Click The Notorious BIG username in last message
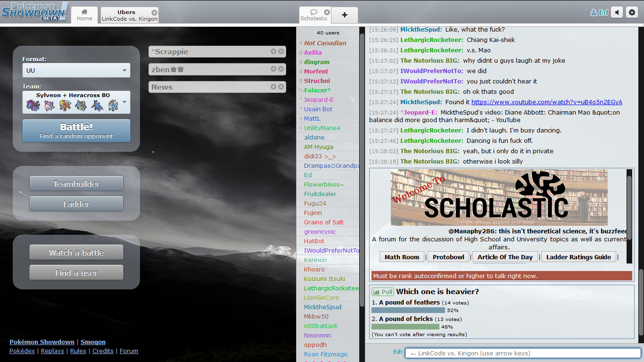 [x=429, y=161]
